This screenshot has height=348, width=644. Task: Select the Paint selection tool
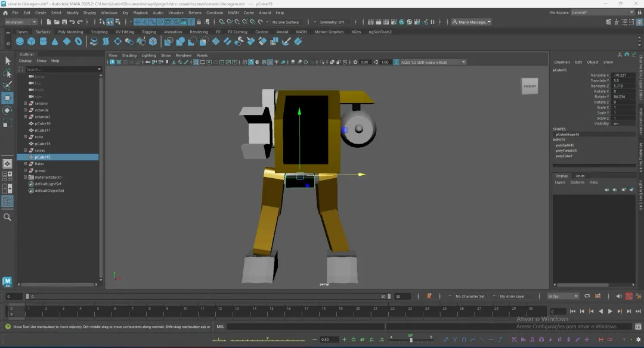click(x=7, y=85)
